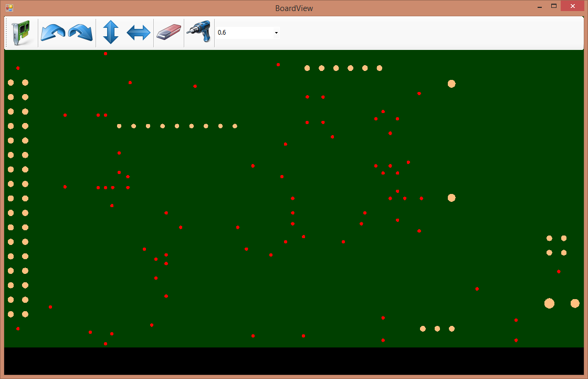Screen dimensions: 588x379
Task: Click the rotate left curved arrow
Action: [52, 33]
